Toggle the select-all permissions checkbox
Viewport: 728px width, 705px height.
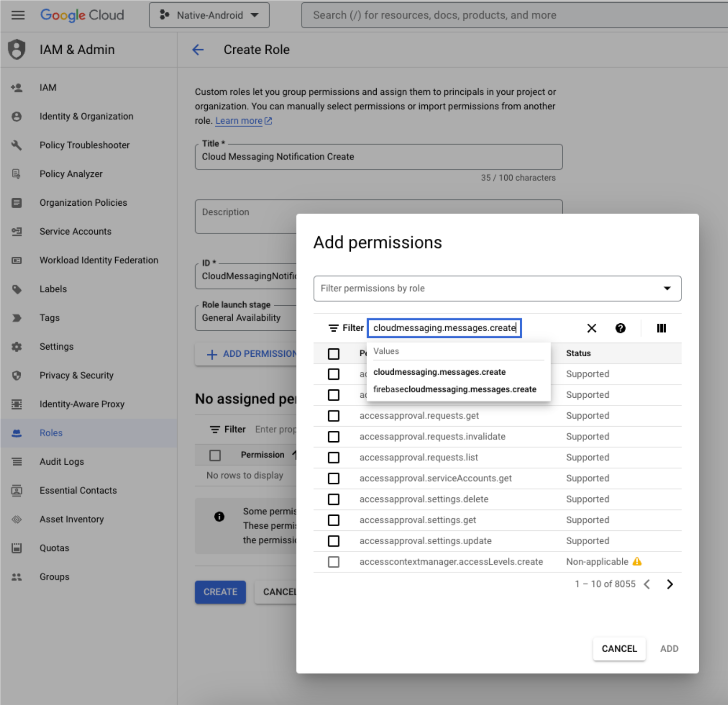pos(334,353)
